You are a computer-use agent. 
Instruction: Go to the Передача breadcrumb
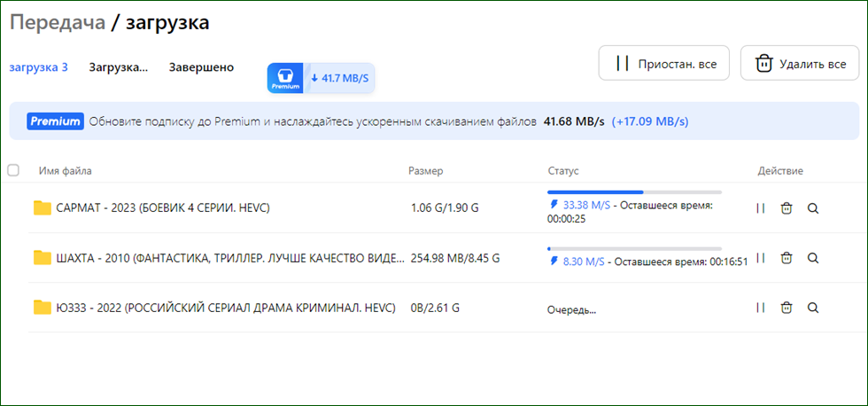pyautogui.click(x=58, y=23)
